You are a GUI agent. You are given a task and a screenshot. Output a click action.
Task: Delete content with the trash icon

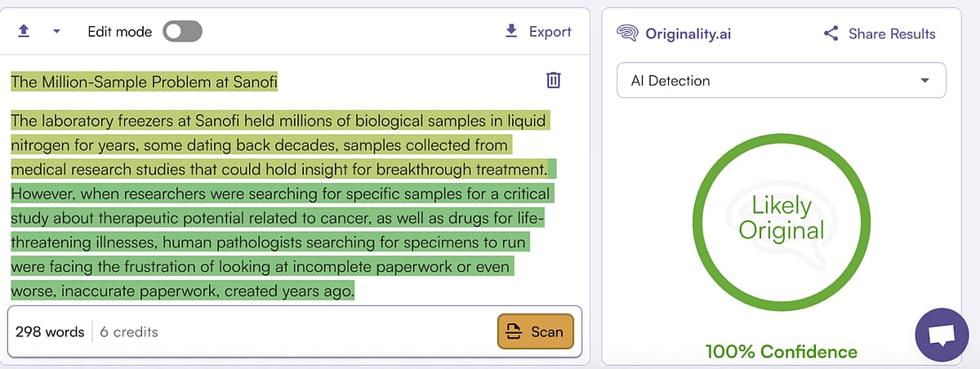[x=553, y=80]
